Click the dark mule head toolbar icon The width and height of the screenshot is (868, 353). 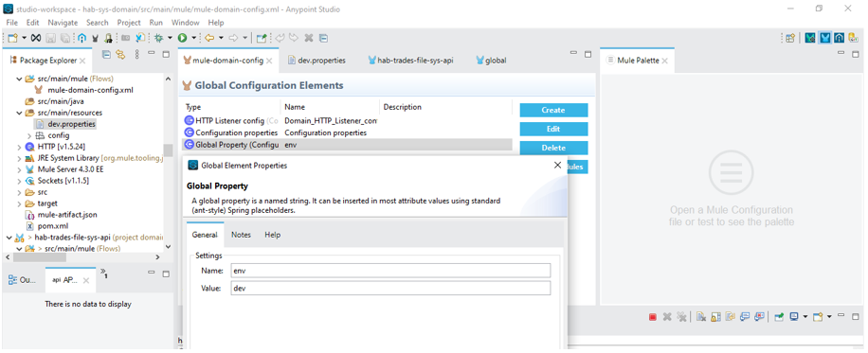(x=95, y=38)
